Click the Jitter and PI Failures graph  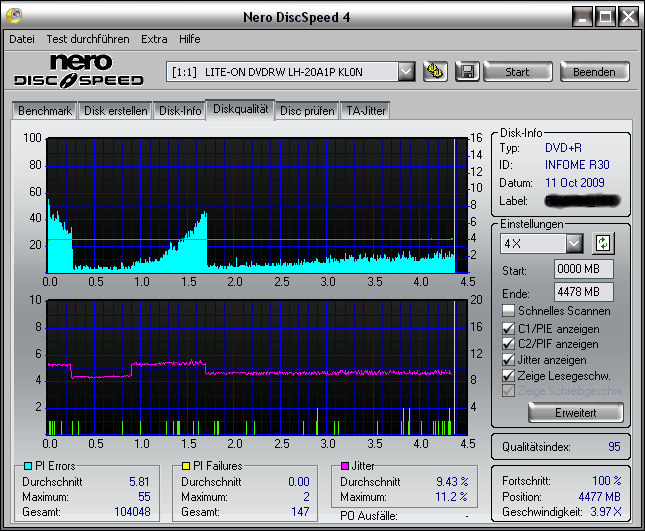257,367
